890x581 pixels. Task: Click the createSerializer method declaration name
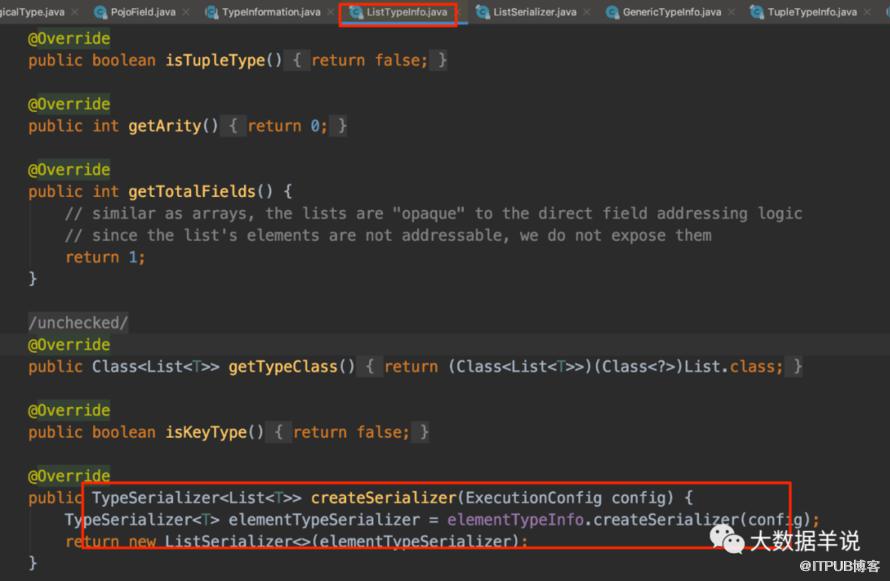coord(384,498)
